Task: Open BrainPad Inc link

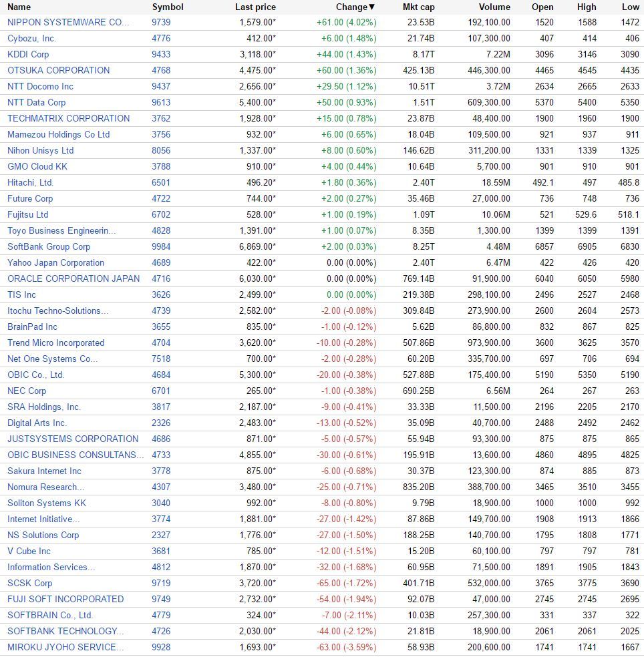Action: [32, 326]
